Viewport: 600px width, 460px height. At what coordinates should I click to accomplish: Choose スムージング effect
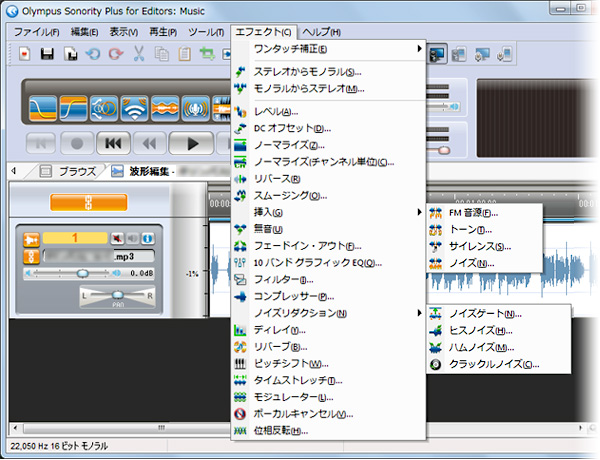pyautogui.click(x=329, y=196)
